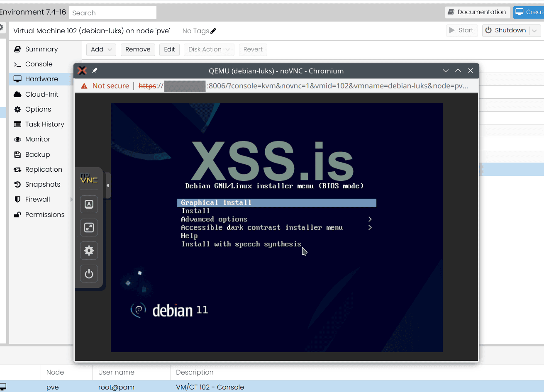Open the Add hardware dropdown
This screenshot has height=392, width=544.
click(101, 49)
